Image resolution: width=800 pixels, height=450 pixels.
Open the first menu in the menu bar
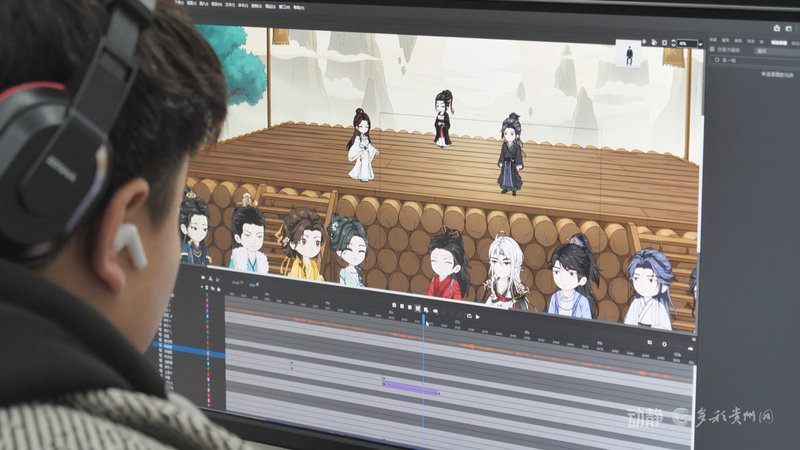pos(183,4)
